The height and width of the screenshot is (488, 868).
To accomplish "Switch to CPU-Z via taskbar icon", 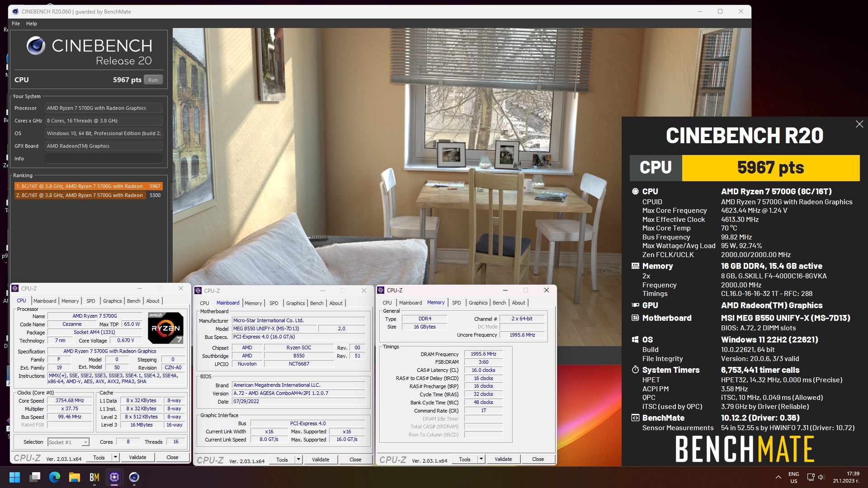I will tap(114, 477).
